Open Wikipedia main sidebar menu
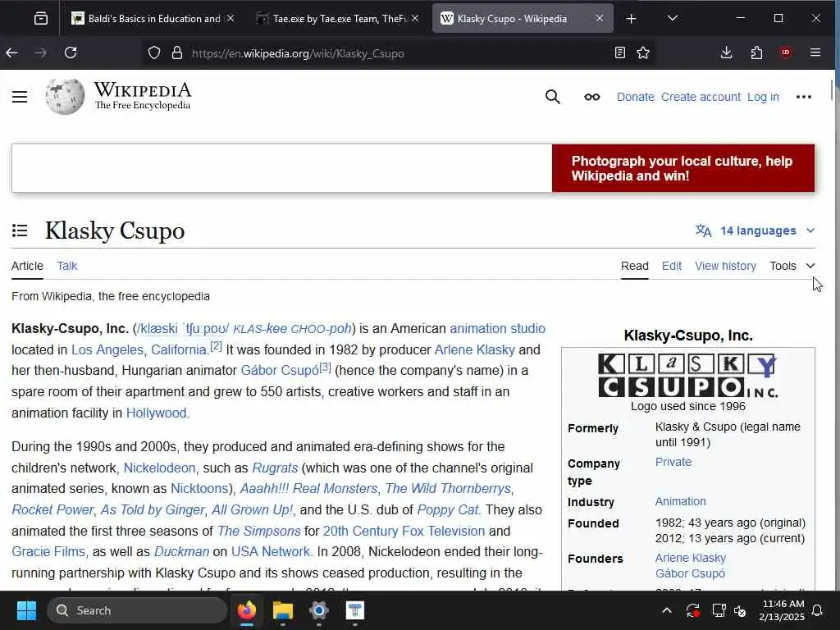Screen dimensions: 840x630 coord(20,97)
